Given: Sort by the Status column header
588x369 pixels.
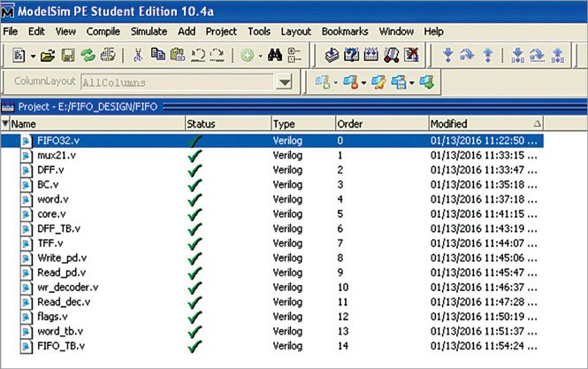Looking at the screenshot, I should [225, 124].
